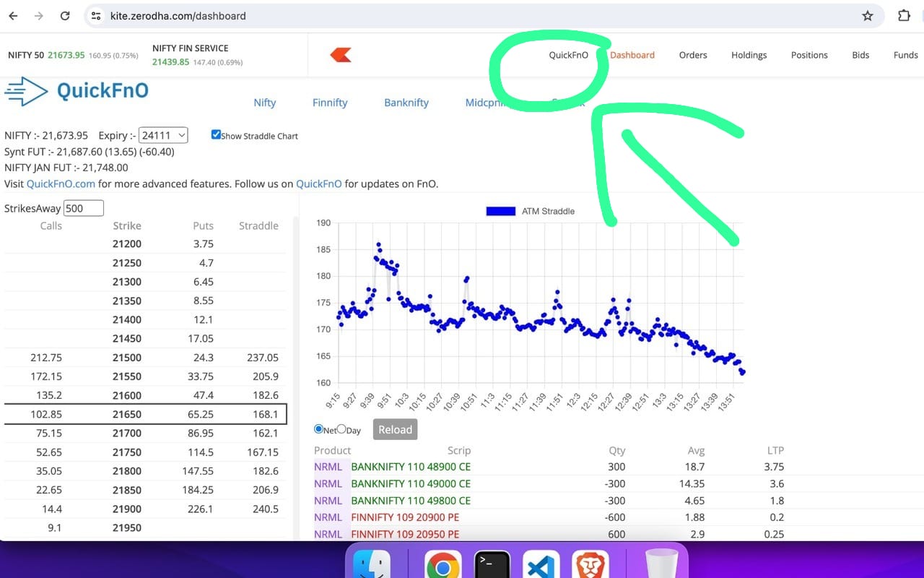Click the browser back arrow

13,16
